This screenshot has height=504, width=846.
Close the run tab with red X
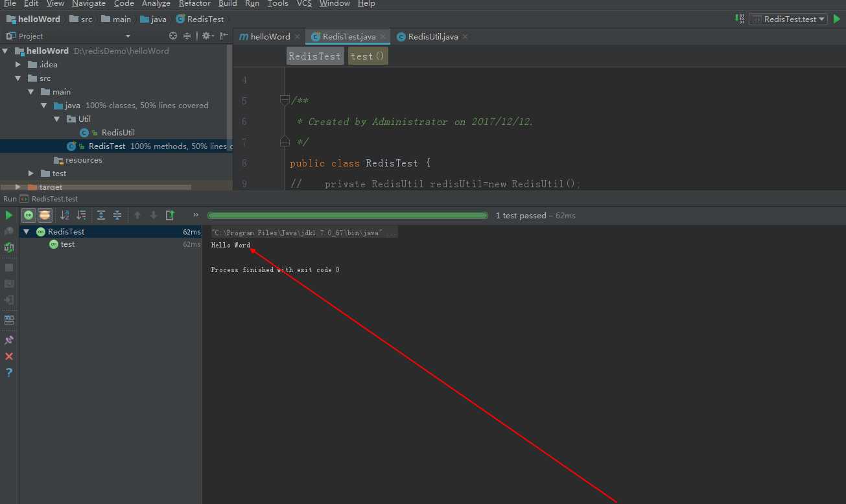[x=9, y=356]
